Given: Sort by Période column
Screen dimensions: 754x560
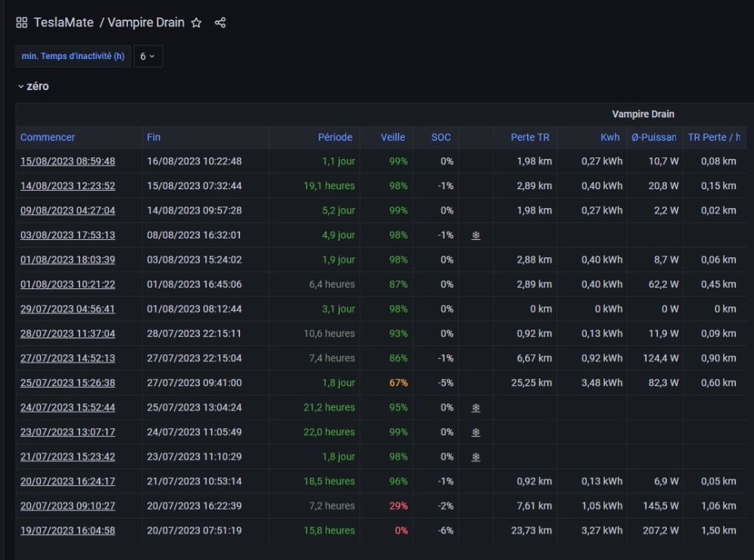Looking at the screenshot, I should coord(335,137).
